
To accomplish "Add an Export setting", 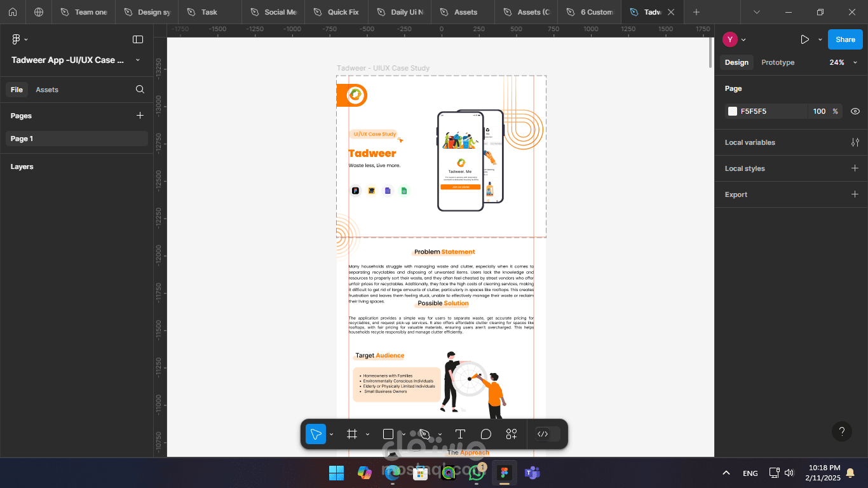I will click(855, 194).
